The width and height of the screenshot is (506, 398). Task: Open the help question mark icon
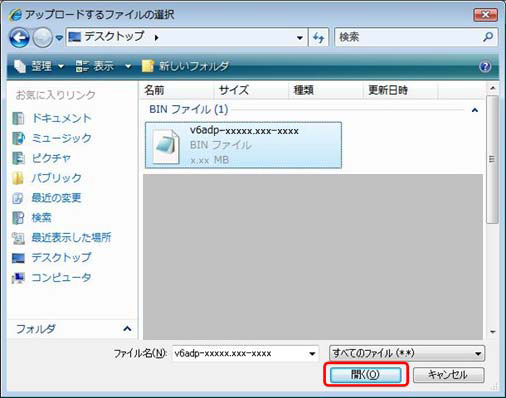(x=485, y=66)
